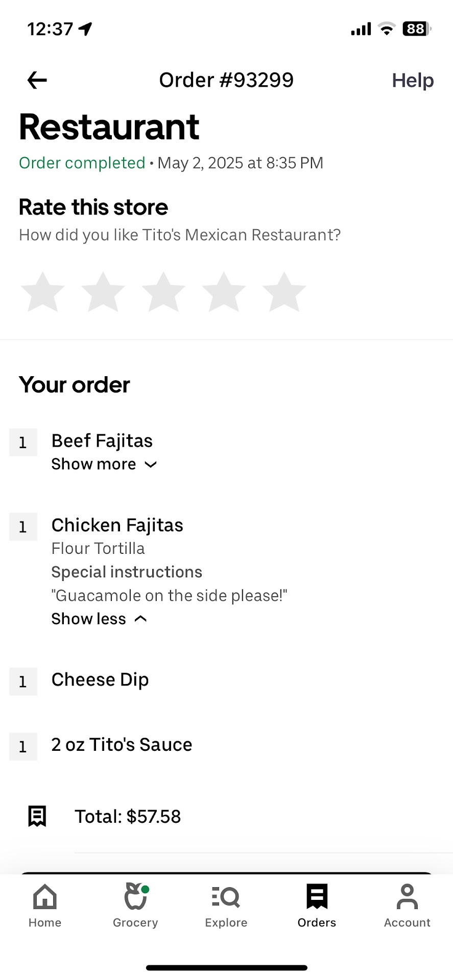This screenshot has width=453, height=980.
Task: Tap the Order #93299 title
Action: point(226,80)
